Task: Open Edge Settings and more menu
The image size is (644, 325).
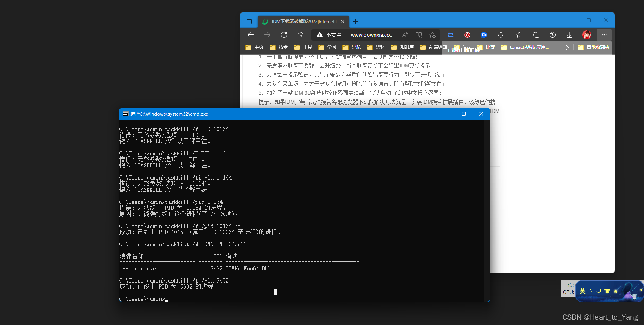Action: (604, 35)
